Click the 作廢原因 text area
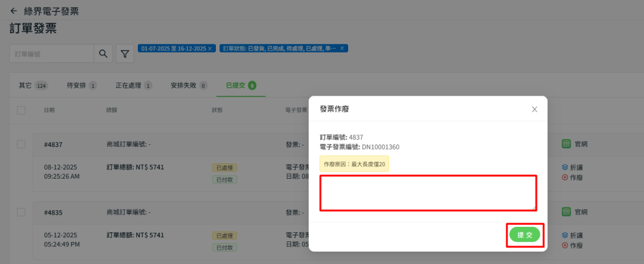 point(428,193)
